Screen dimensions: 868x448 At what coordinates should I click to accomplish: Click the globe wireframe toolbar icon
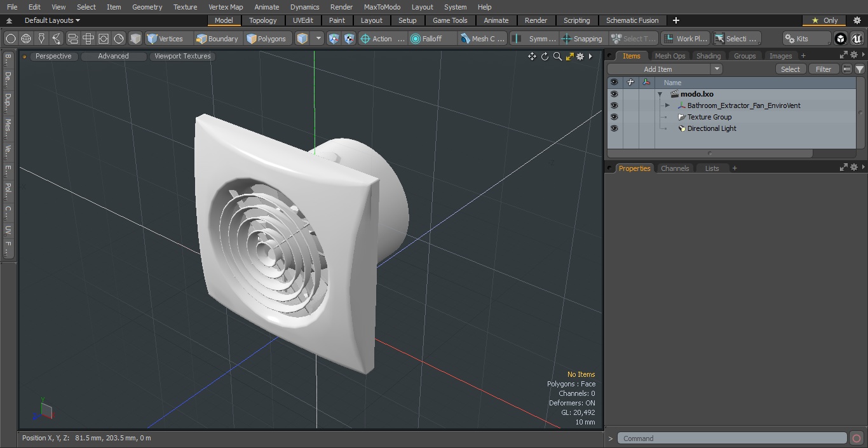point(26,39)
